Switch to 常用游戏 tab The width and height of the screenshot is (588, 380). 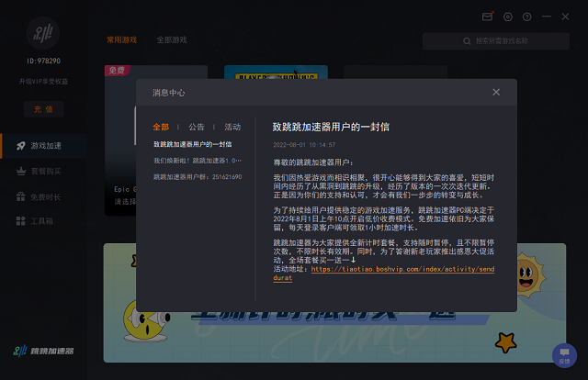point(122,39)
